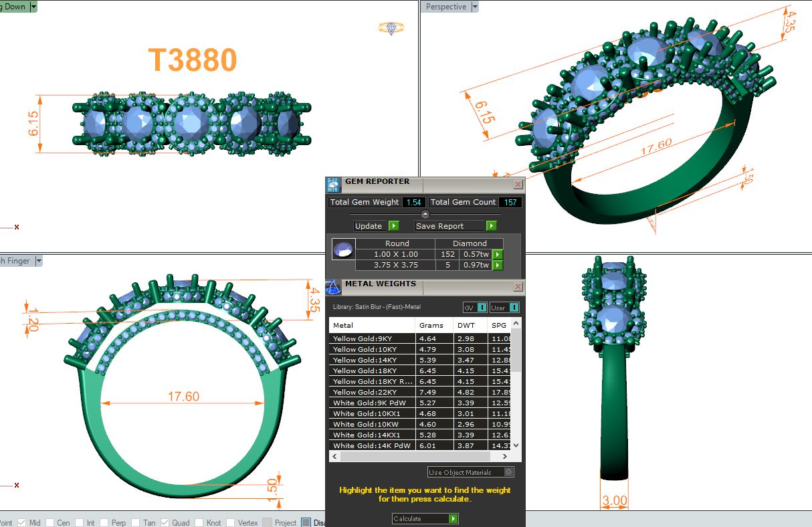Enable the Cen osnap checkbox
This screenshot has height=527, width=812.
click(51, 523)
